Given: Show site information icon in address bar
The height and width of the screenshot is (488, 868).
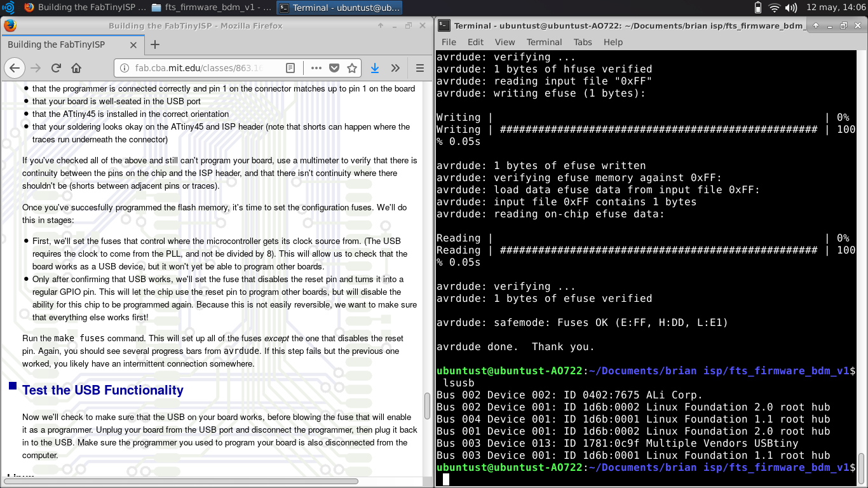Looking at the screenshot, I should [x=125, y=68].
